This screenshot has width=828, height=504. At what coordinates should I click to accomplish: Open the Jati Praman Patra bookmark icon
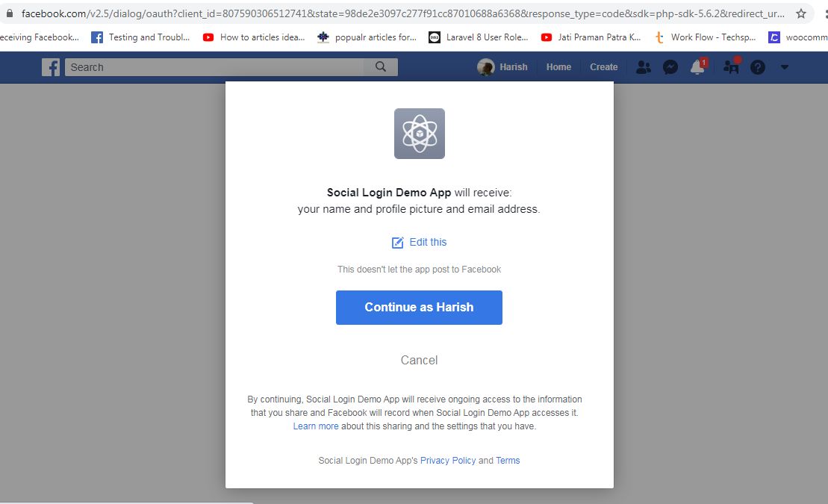546,37
